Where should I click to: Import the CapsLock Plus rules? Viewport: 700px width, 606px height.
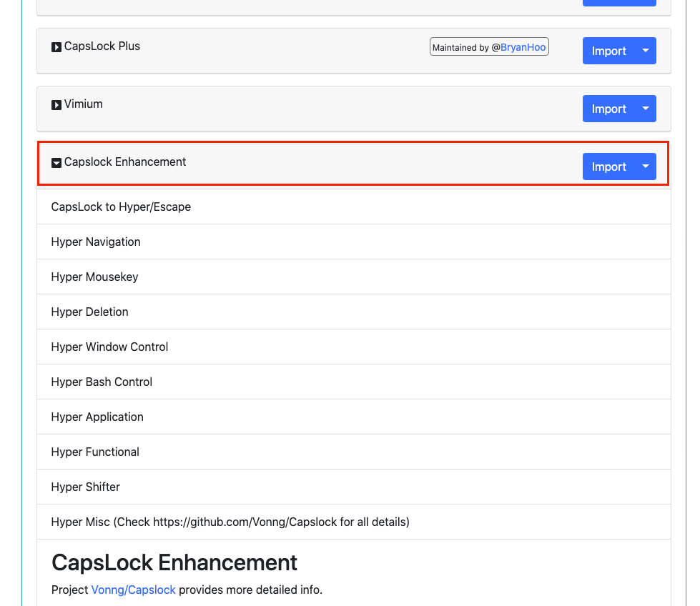pos(609,51)
